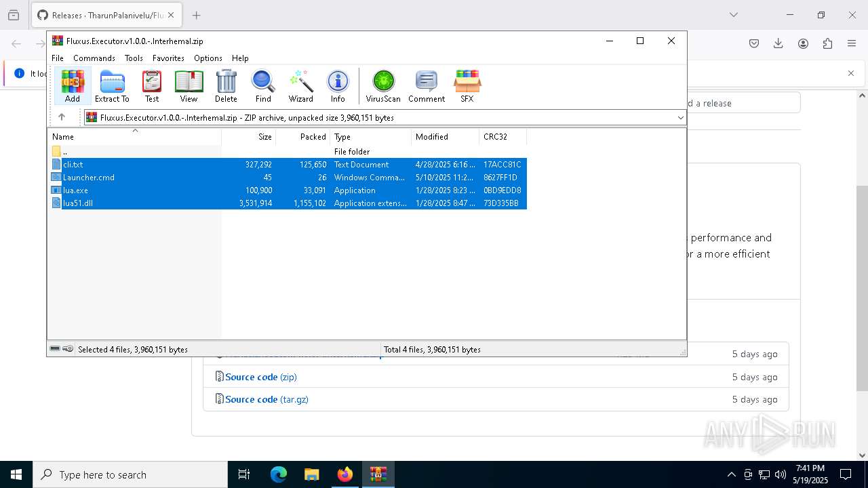Go up one folder level arrow
This screenshot has height=488, width=868.
tap(62, 117)
